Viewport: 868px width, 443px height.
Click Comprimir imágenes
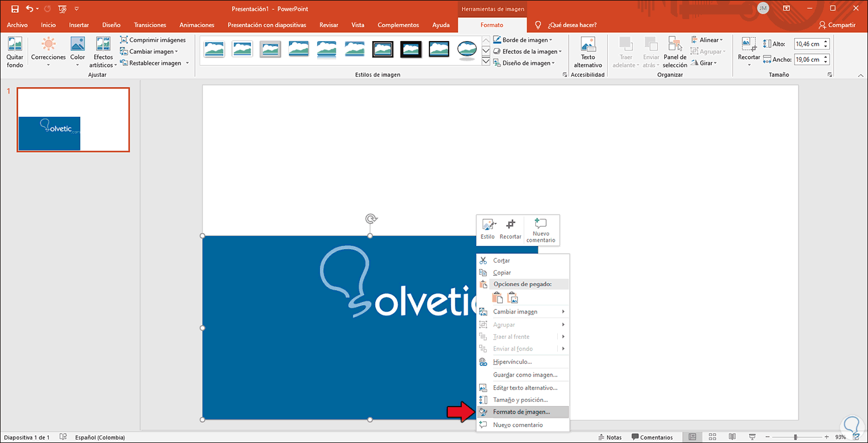[x=153, y=40]
